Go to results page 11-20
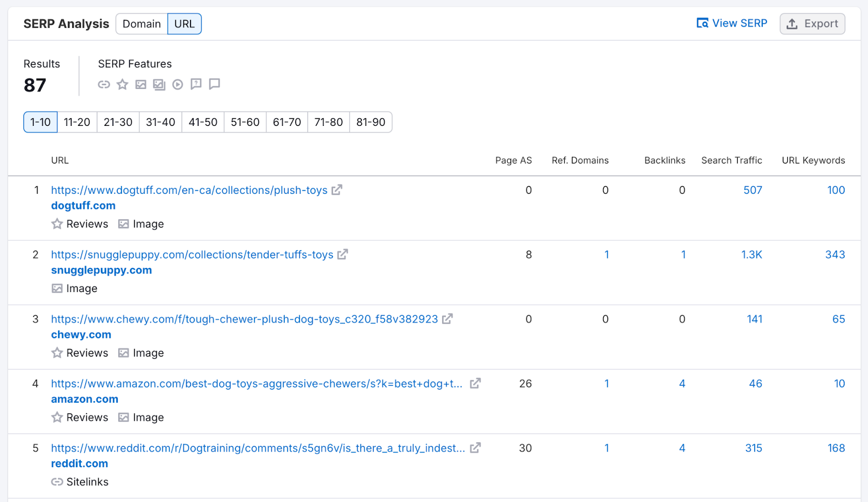The image size is (868, 502). (x=77, y=122)
